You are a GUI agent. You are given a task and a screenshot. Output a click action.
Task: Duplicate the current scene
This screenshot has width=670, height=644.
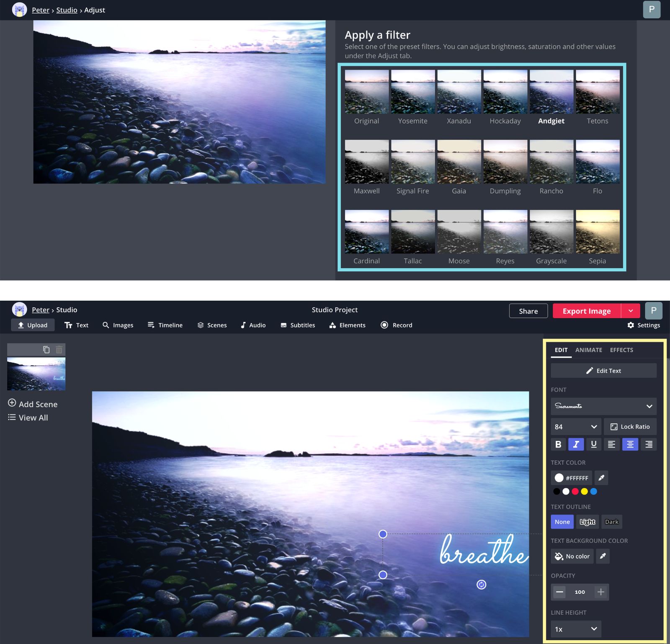click(x=46, y=349)
